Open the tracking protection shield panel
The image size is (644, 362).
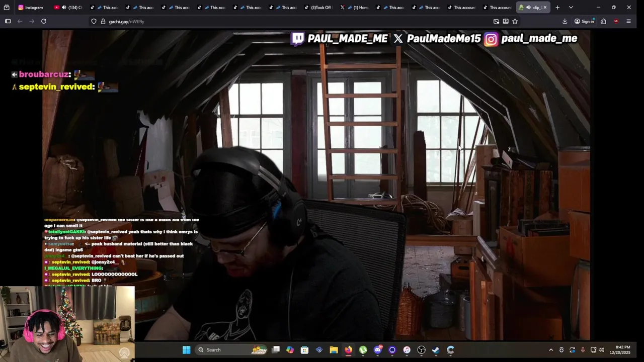pos(94,22)
